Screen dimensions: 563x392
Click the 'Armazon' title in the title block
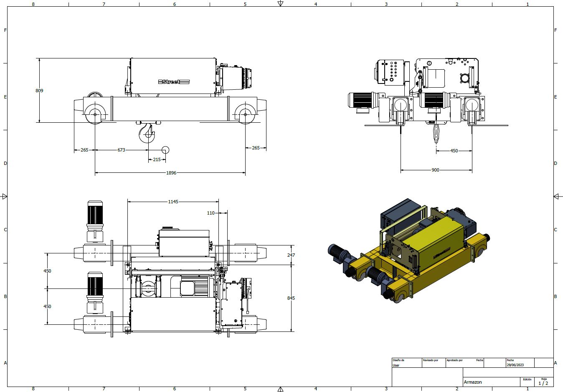pos(473,382)
